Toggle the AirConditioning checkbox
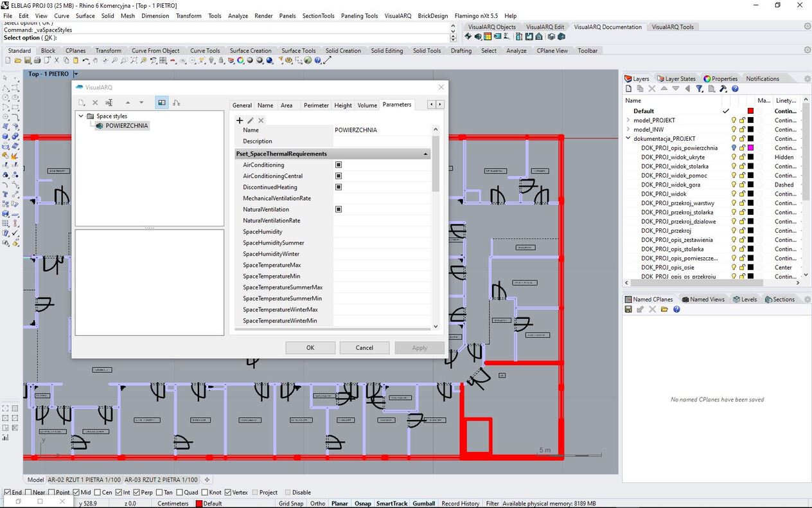 coord(339,165)
